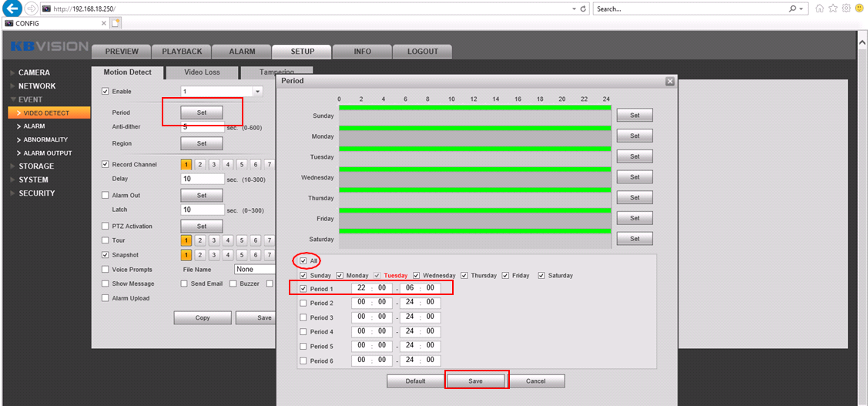868x406 pixels.
Task: Expand the STORAGE sidebar section
Action: [36, 166]
